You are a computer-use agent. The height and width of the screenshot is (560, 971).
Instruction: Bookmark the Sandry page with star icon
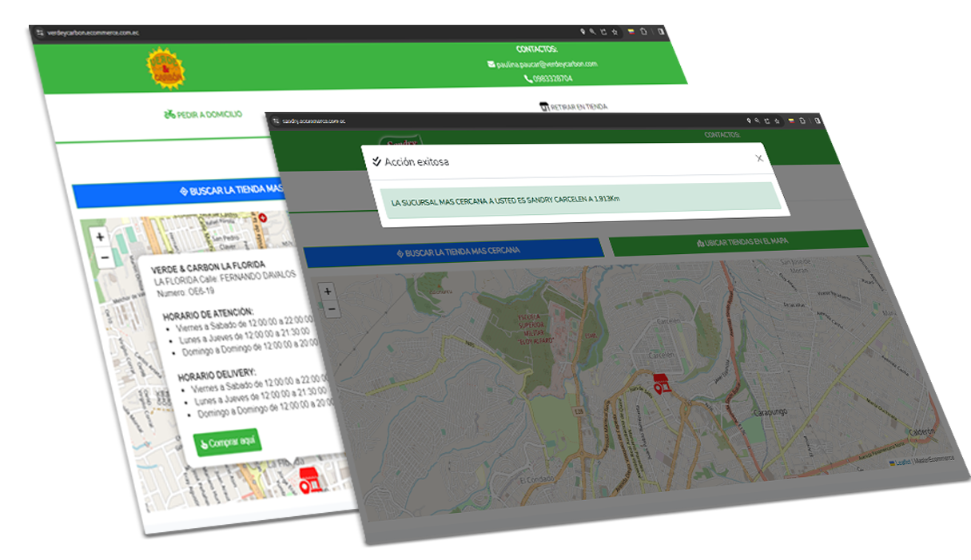(777, 121)
